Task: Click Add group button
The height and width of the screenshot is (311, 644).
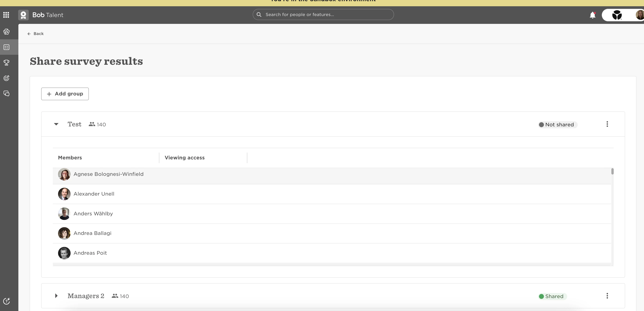Action: point(65,94)
